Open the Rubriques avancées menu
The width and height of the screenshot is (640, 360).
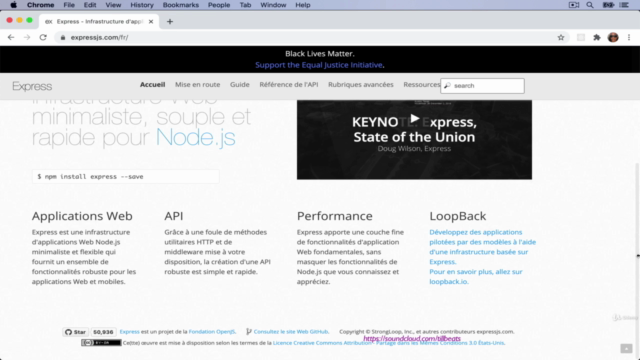coord(361,84)
